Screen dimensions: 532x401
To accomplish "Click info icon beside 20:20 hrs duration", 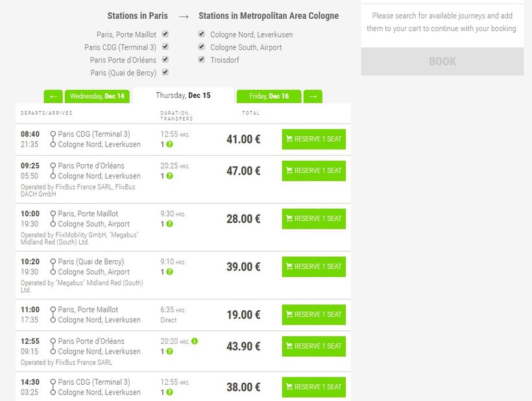I will 195,341.
